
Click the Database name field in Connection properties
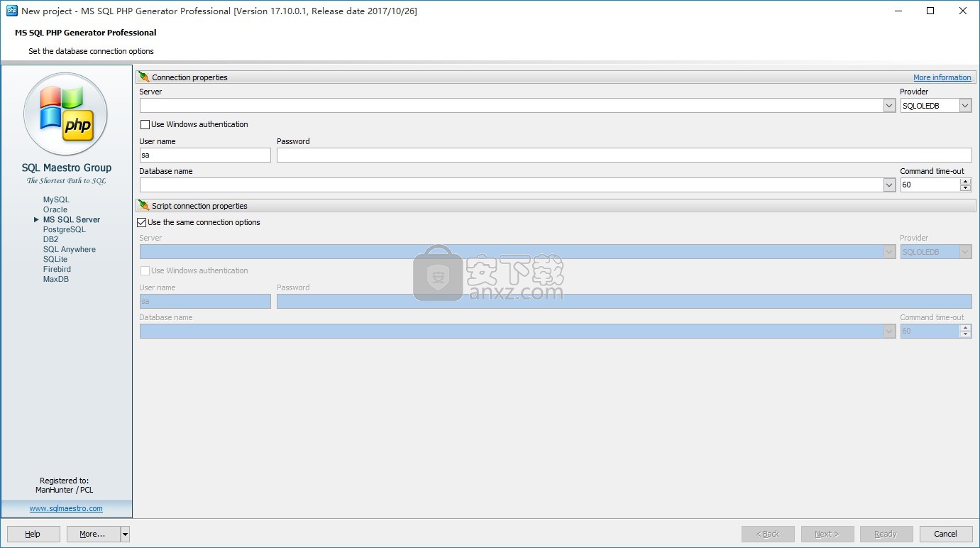tap(512, 185)
